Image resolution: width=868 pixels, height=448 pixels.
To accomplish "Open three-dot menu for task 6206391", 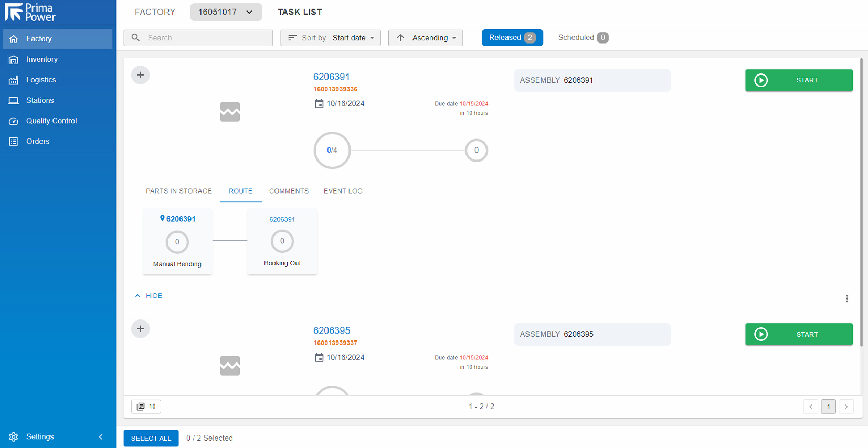I will (846, 298).
